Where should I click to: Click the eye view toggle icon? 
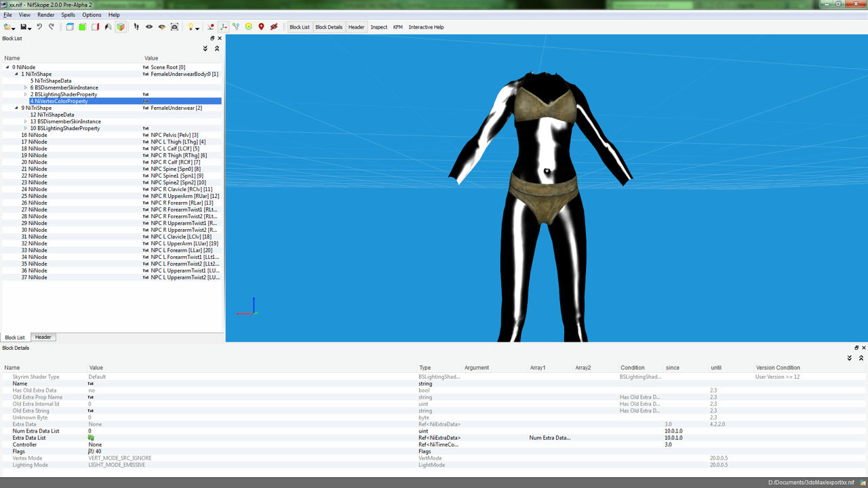149,27
